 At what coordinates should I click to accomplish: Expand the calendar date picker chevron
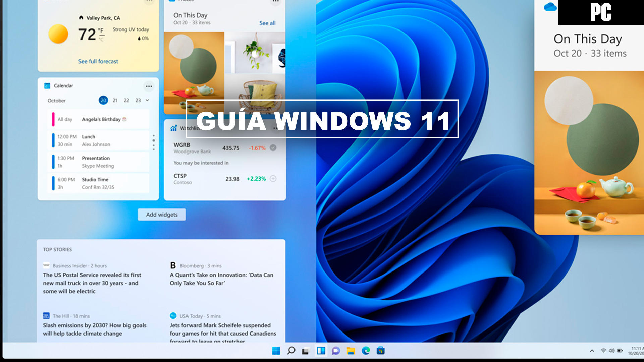tap(148, 100)
